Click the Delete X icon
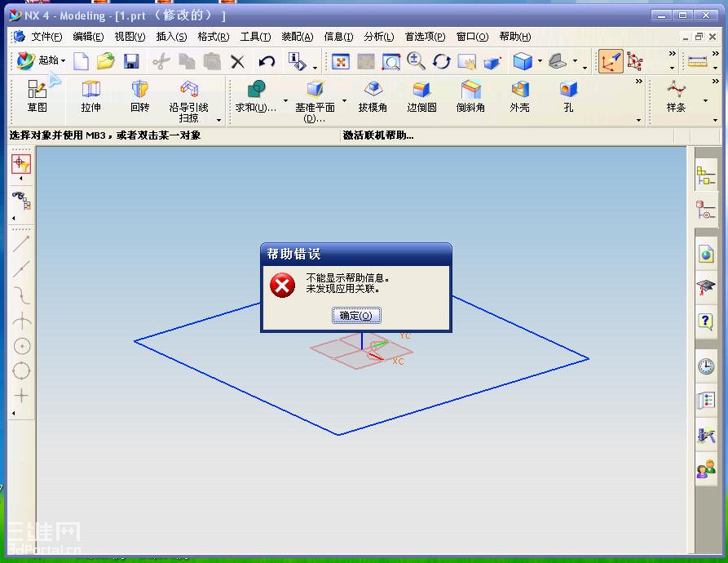The height and width of the screenshot is (563, 728). [238, 62]
